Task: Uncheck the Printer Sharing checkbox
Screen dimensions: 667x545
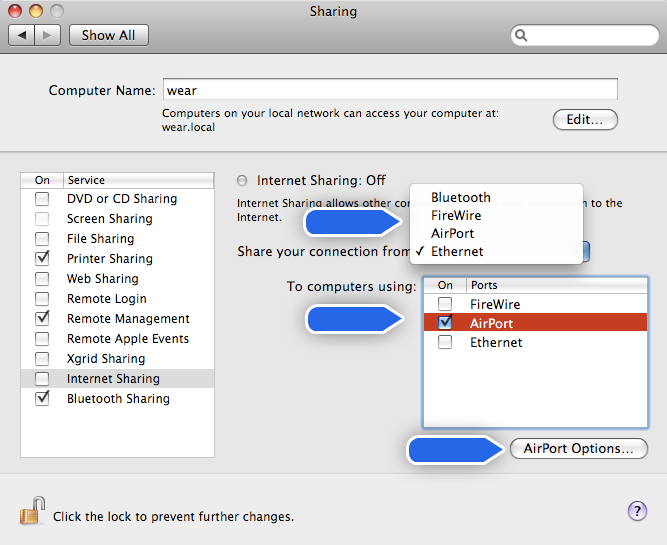Action: pos(42,259)
